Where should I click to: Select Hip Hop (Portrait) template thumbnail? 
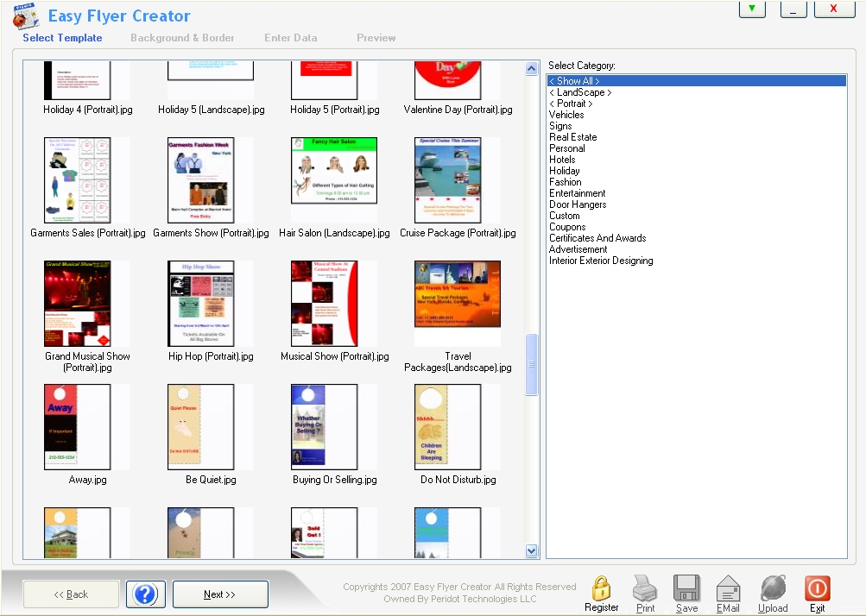(x=201, y=304)
